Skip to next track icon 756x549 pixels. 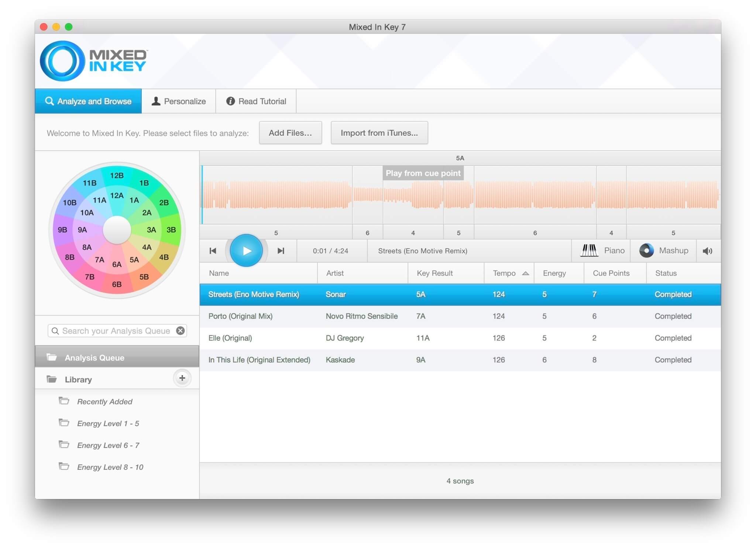tap(281, 251)
